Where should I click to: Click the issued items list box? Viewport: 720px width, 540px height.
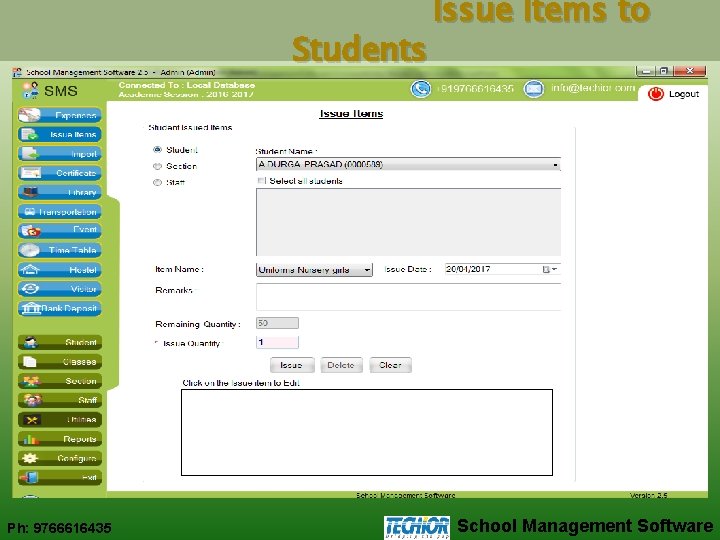point(367,433)
